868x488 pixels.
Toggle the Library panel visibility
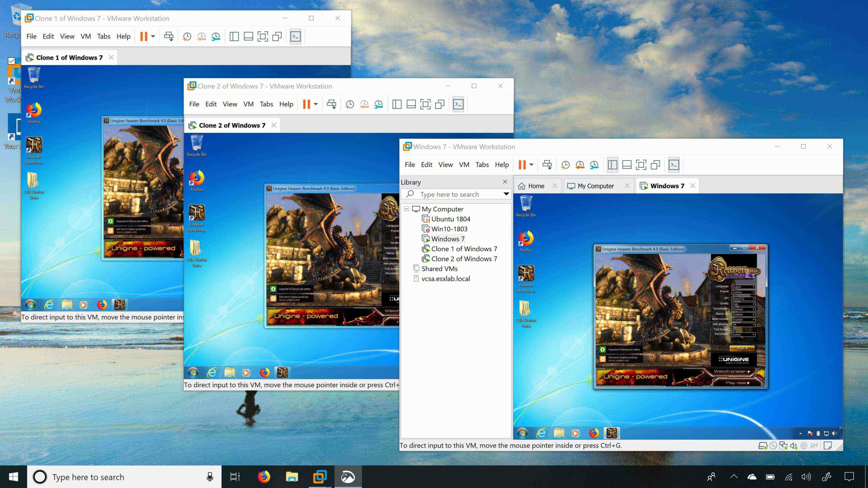[x=505, y=182]
